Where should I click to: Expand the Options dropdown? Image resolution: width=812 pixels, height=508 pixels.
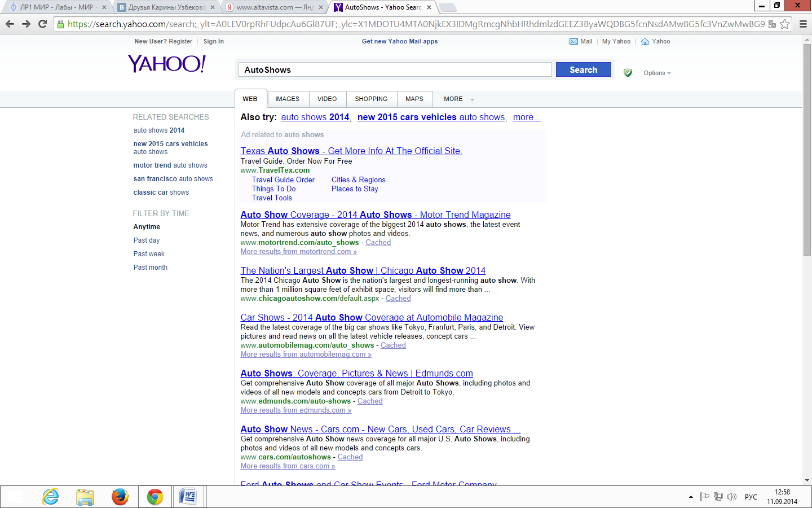point(657,73)
